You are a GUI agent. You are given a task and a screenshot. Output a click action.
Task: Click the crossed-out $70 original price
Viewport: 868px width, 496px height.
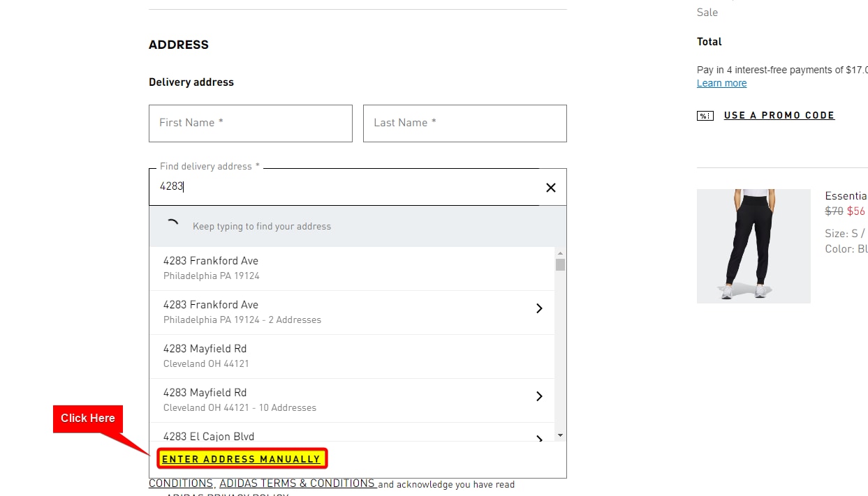click(x=834, y=211)
